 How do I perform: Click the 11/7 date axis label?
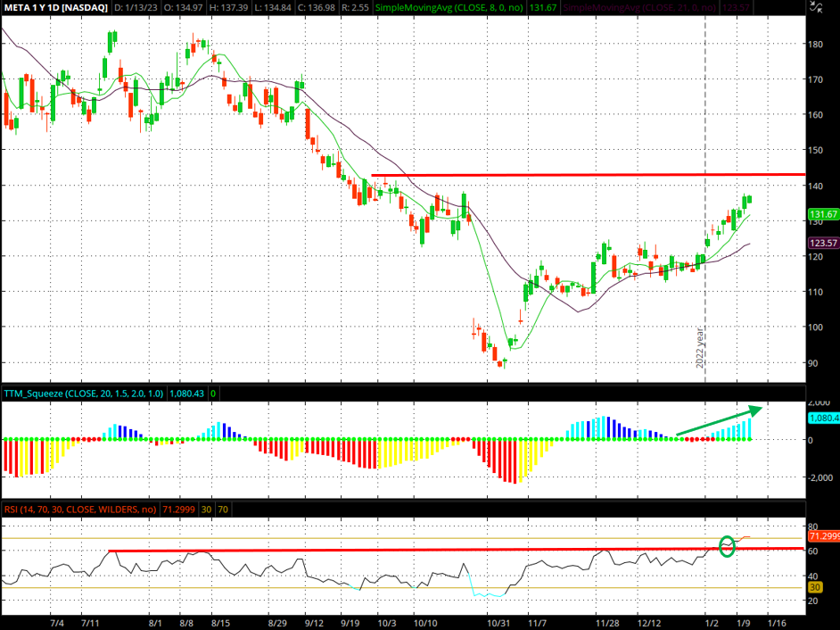(538, 623)
